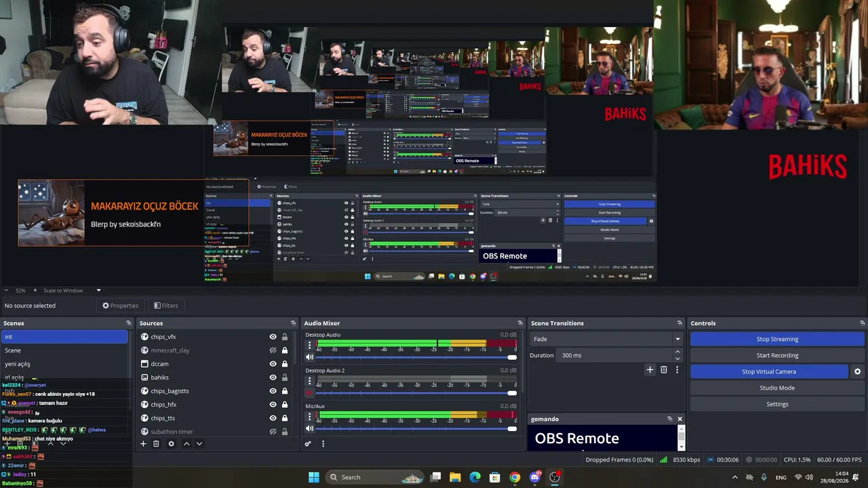
Task: Open Desktop Audio three-dot options
Action: (x=310, y=345)
